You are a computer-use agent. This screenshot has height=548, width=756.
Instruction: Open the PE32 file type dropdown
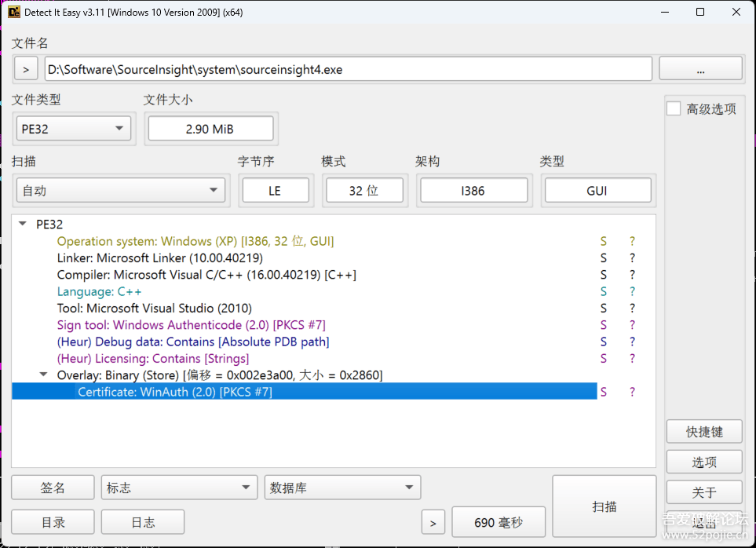click(73, 129)
